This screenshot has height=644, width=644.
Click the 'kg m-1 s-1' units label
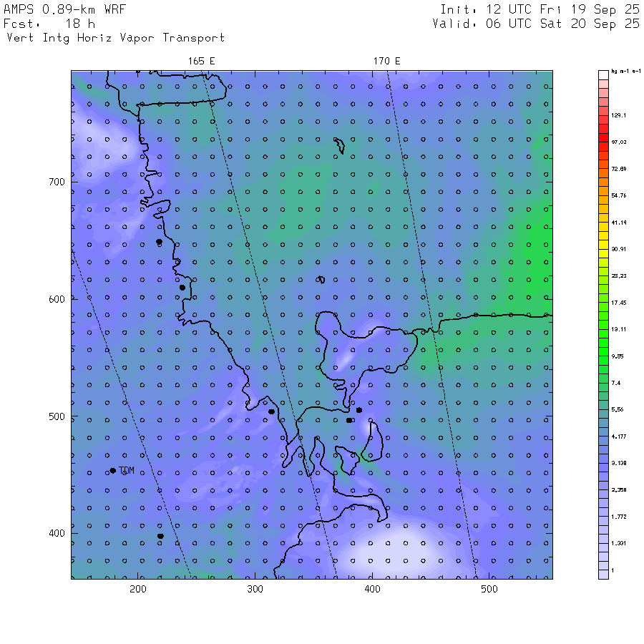pyautogui.click(x=626, y=72)
